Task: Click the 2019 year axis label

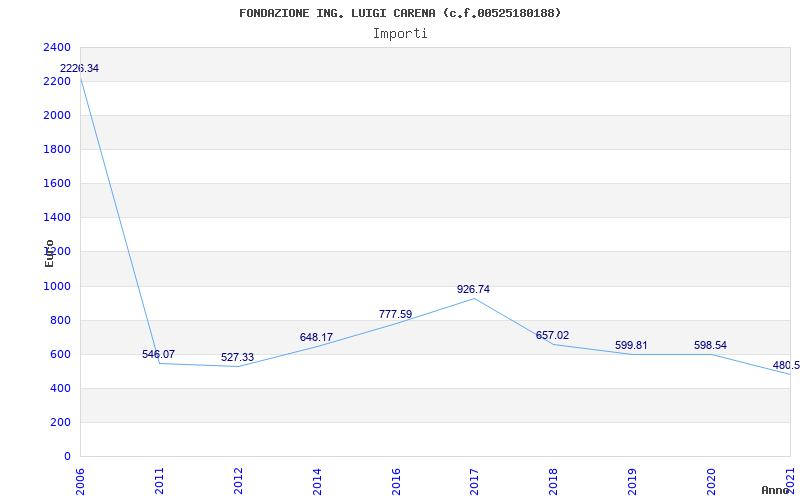Action: 633,481
